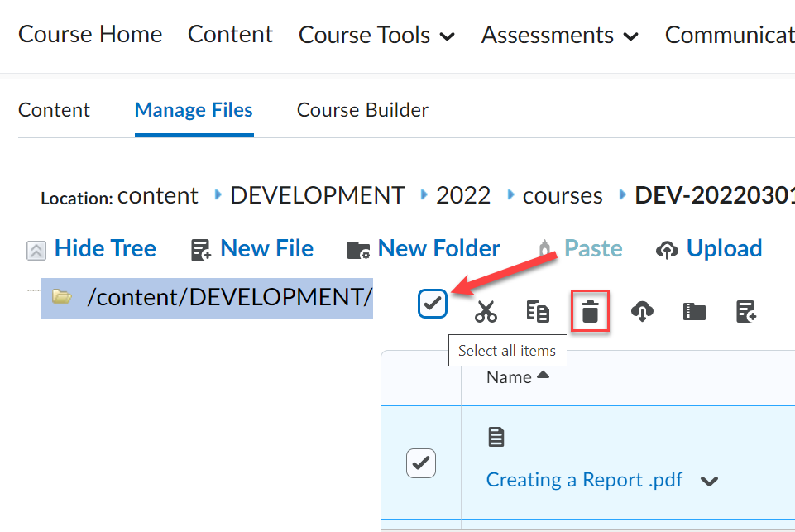Toggle the Select all items checkbox

[433, 304]
